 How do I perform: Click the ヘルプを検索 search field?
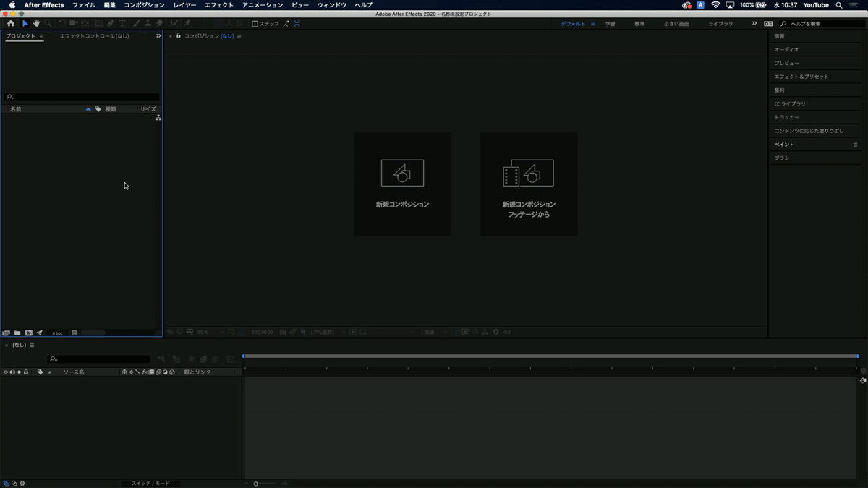[x=822, y=24]
